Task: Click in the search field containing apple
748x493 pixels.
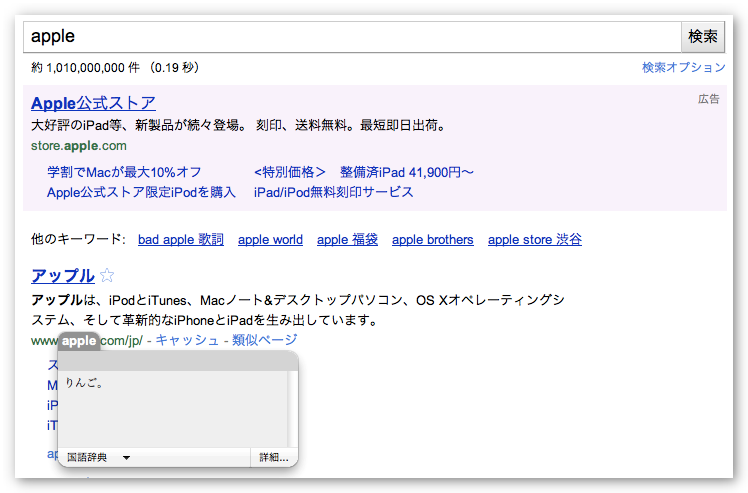Action: [352, 37]
